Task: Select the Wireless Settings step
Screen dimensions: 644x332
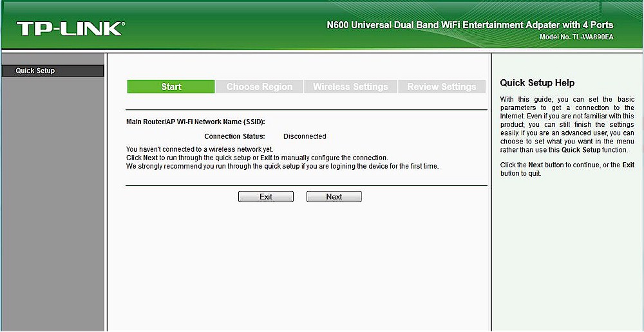Action: (x=350, y=87)
